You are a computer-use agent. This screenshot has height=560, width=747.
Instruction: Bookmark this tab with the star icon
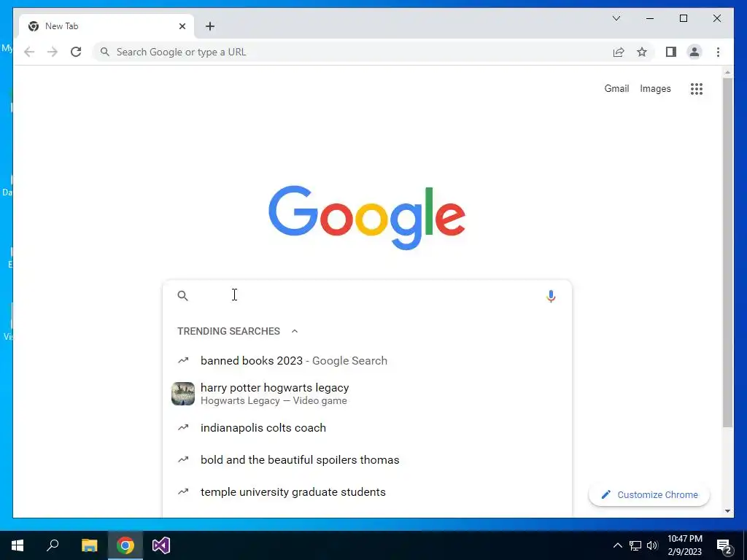click(x=642, y=52)
